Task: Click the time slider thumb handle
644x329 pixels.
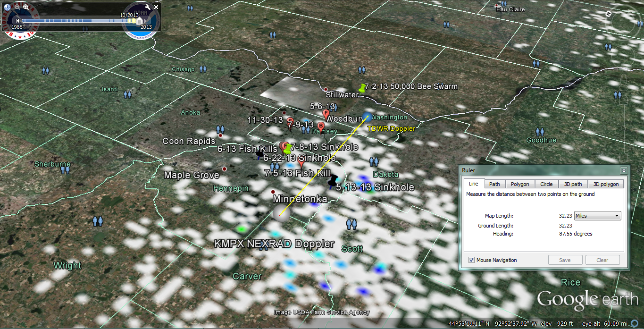Action: point(139,21)
